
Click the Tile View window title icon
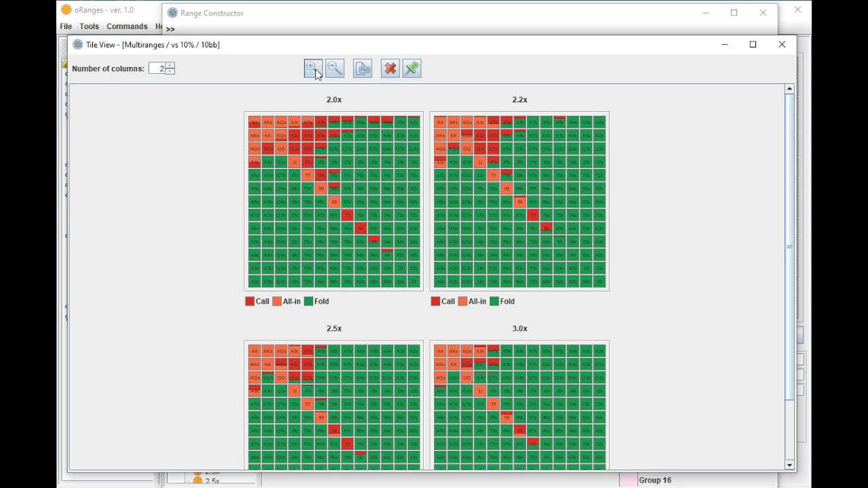(x=78, y=45)
